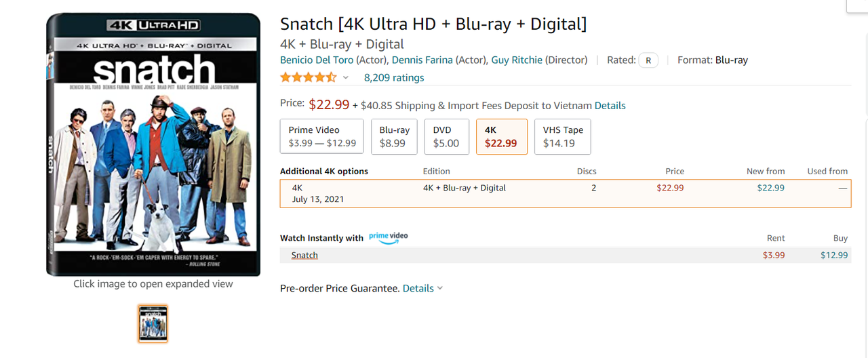Click the $3.99 rent price
This screenshot has width=868, height=358.
[x=774, y=255]
